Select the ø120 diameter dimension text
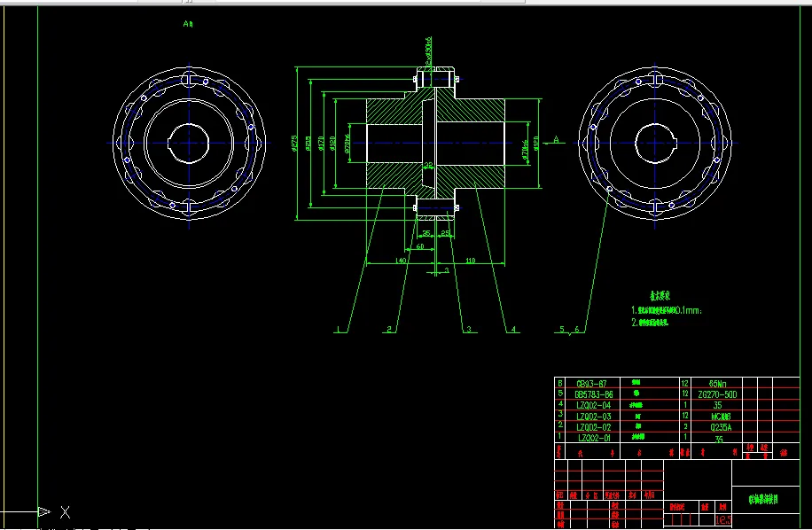 [x=332, y=144]
